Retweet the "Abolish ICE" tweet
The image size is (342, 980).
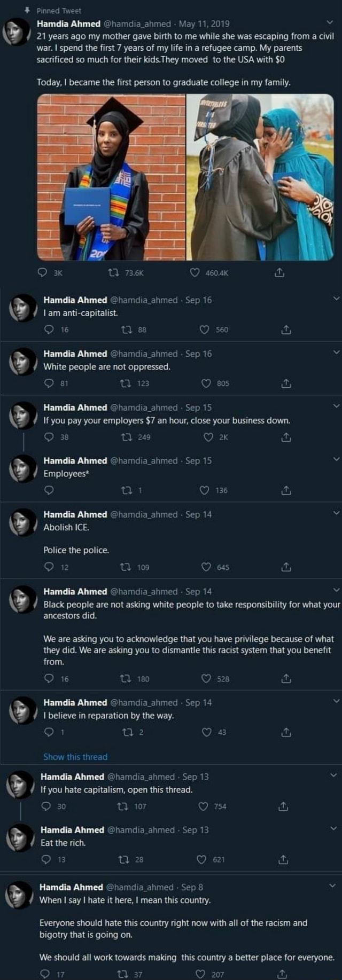pyautogui.click(x=126, y=567)
